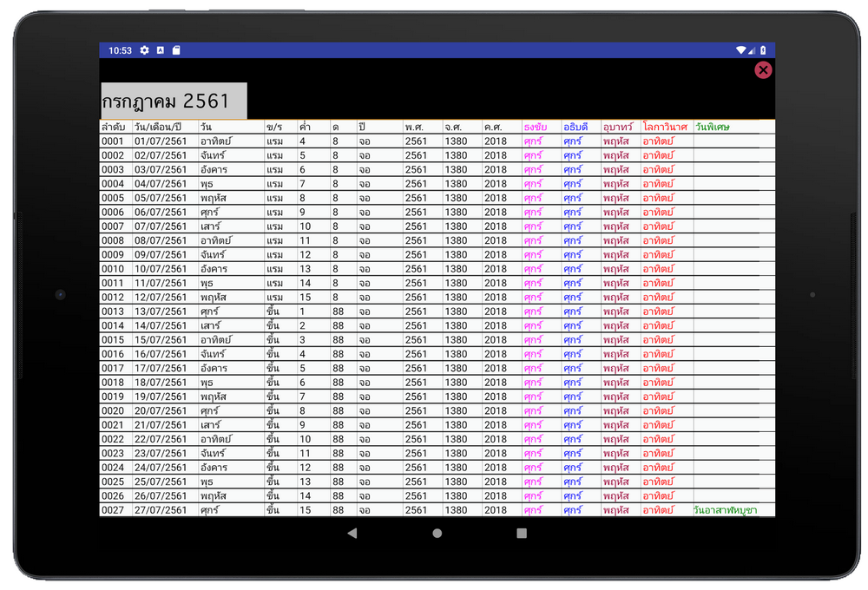The width and height of the screenshot is (868, 590).
Task: Select the date 23/07/2561
Action: [x=161, y=453]
